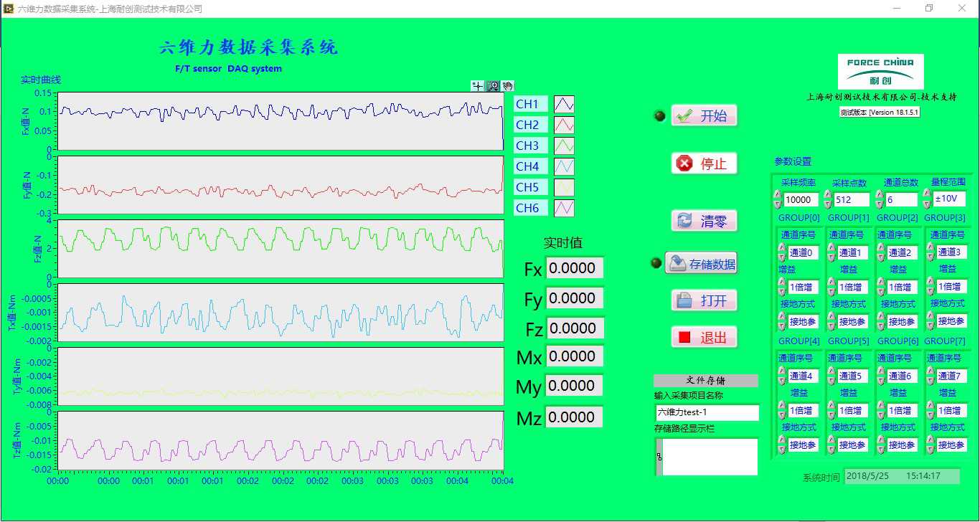Toggle the 存储数据 (Save data) button
980x522 pixels.
701,264
